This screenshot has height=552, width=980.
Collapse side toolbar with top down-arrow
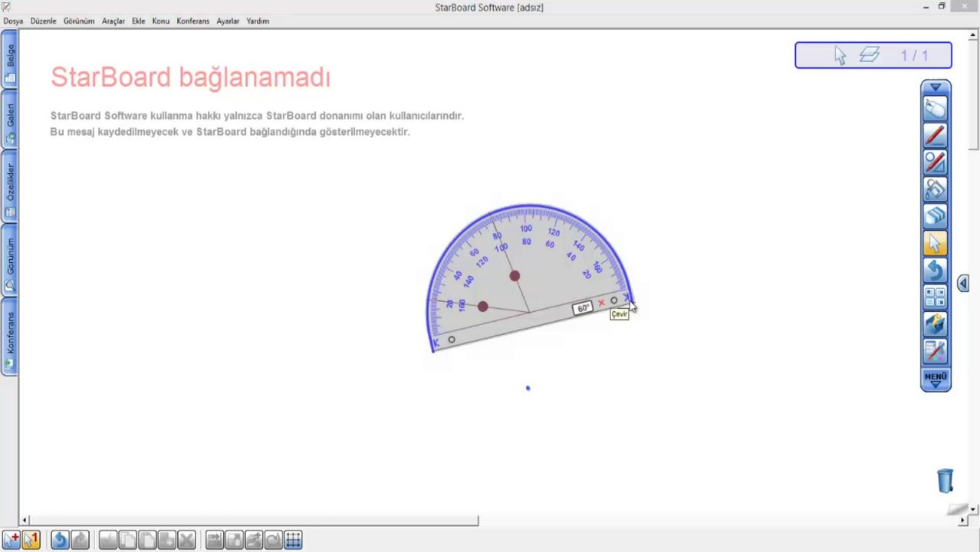click(936, 87)
